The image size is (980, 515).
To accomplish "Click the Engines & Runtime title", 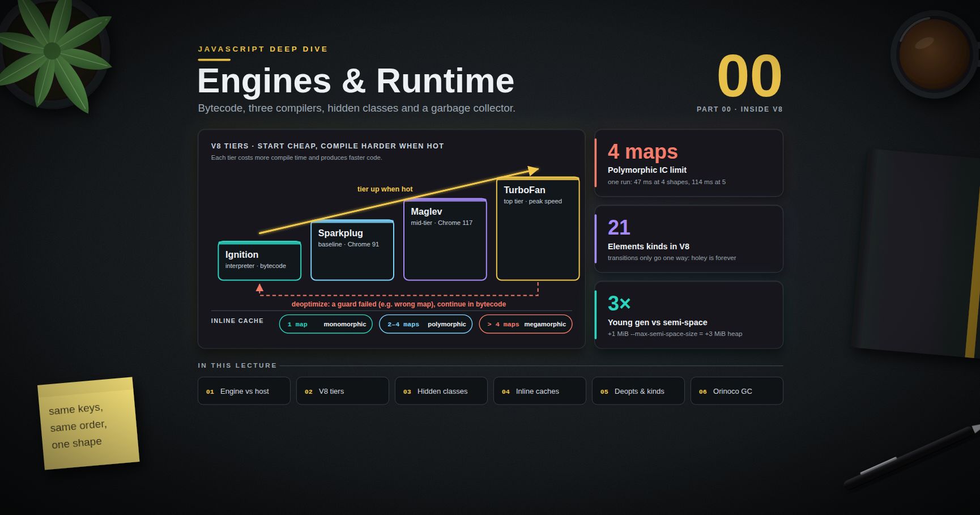I will 356,80.
